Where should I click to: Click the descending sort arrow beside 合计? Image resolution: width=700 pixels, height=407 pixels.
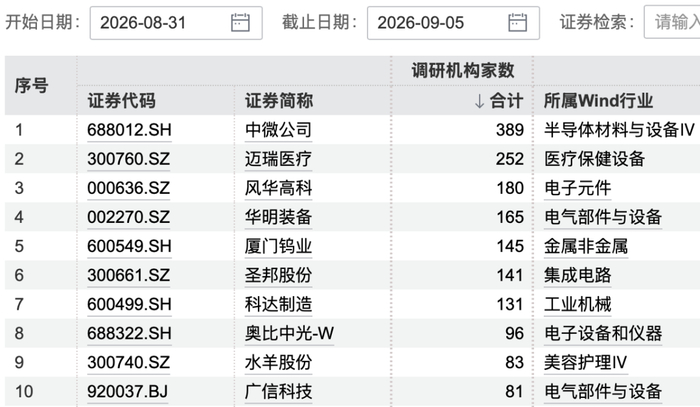(479, 101)
